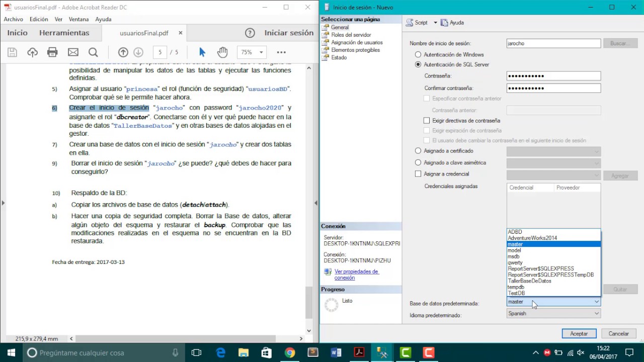This screenshot has height=362, width=644.
Task: Switch to Adobe Acrobat on taskbar
Action: [x=359, y=353]
